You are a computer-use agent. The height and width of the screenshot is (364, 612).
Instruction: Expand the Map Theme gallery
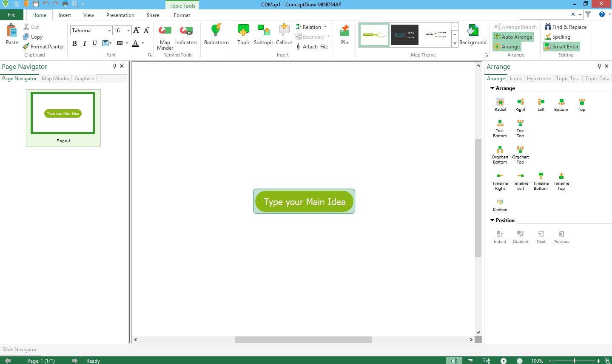pos(455,43)
